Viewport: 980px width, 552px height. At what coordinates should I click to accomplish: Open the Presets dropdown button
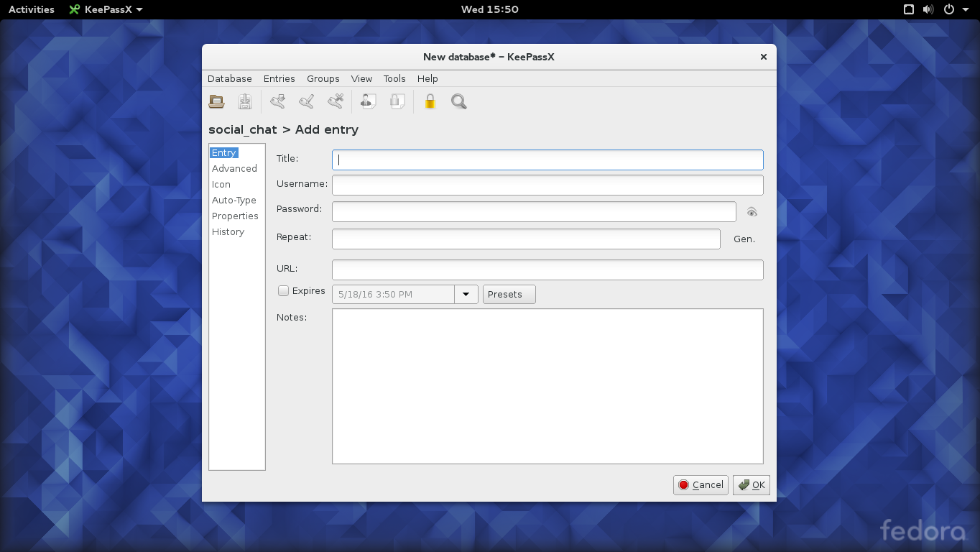click(509, 295)
